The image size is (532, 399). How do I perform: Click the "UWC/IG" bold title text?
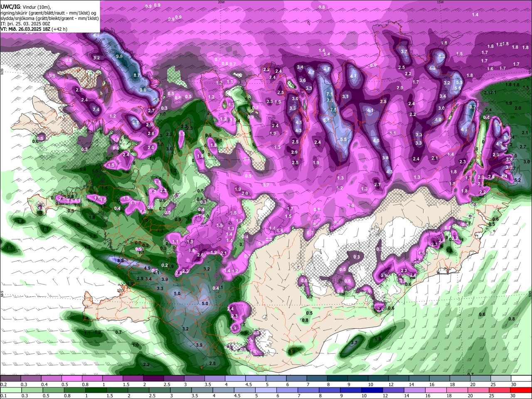tap(10, 6)
